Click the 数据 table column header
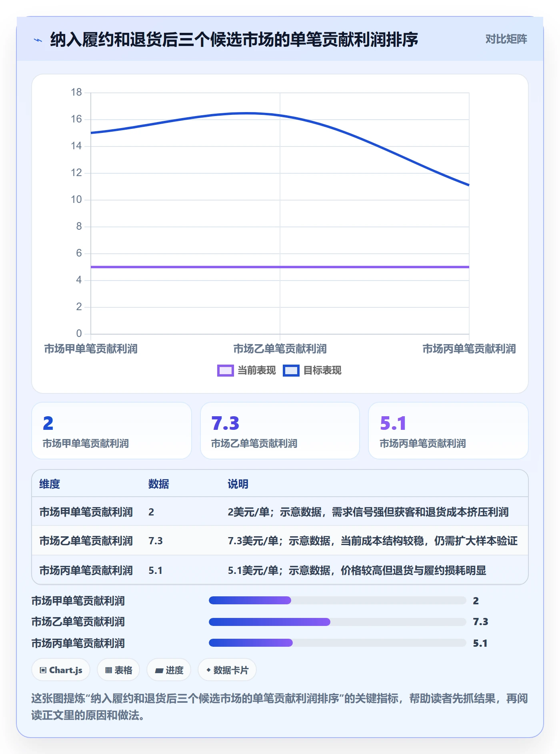 159,484
